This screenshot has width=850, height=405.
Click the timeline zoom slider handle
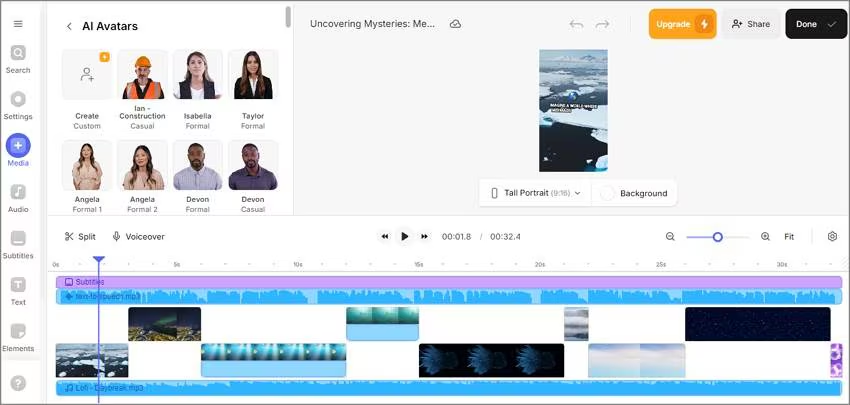tap(718, 237)
